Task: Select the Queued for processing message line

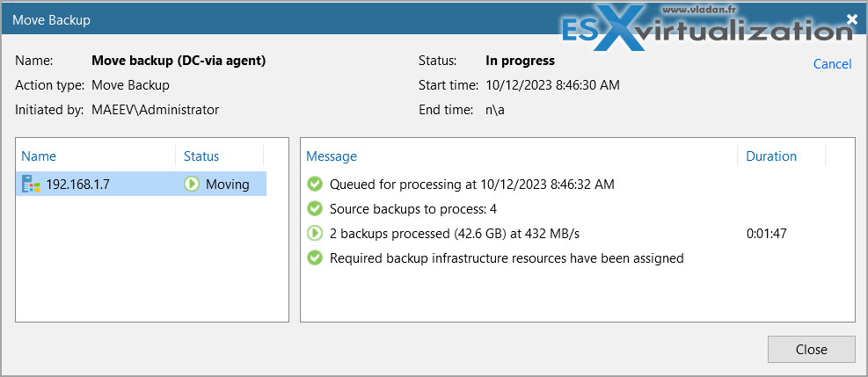Action: (x=471, y=184)
